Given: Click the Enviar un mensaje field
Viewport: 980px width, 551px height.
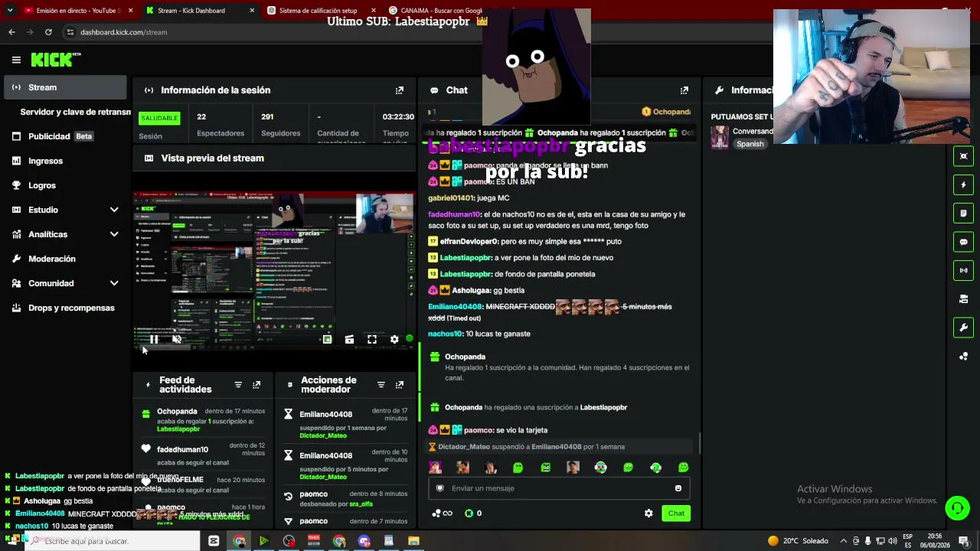Looking at the screenshot, I should (x=559, y=488).
